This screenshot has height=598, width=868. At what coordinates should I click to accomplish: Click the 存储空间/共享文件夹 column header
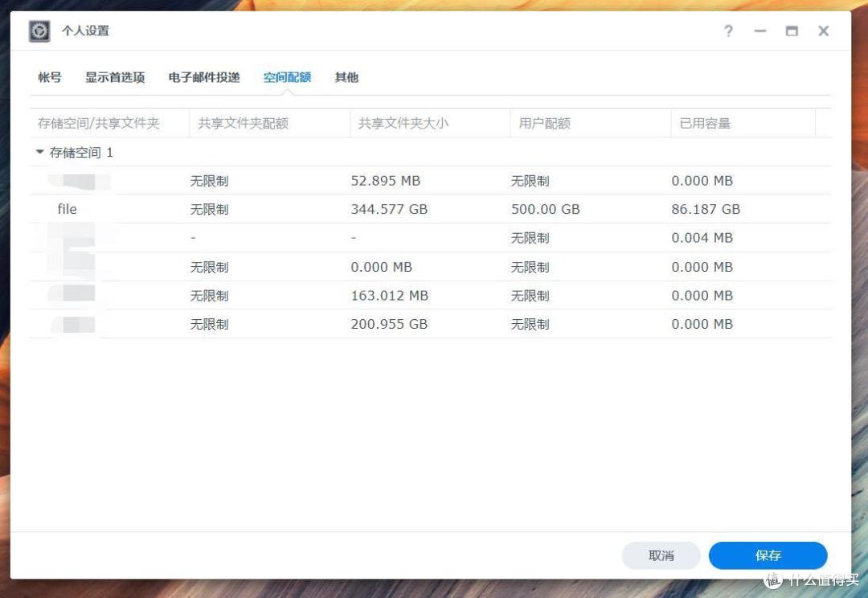click(109, 123)
